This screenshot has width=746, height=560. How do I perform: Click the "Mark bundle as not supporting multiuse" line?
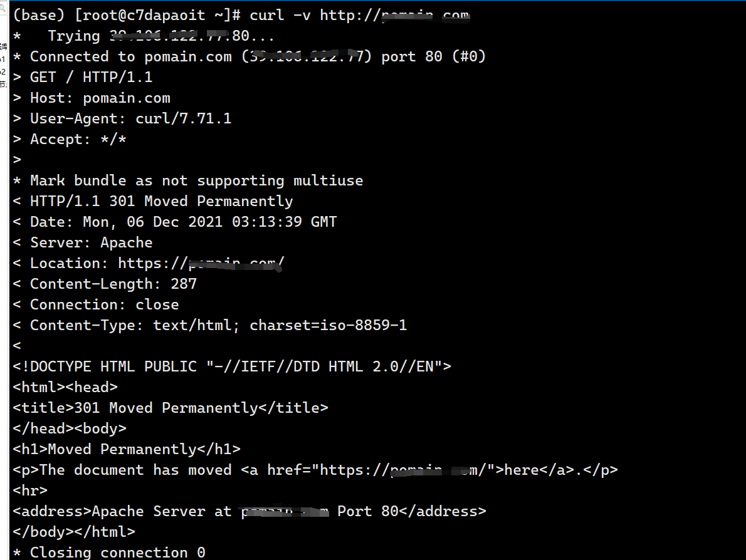click(x=196, y=180)
